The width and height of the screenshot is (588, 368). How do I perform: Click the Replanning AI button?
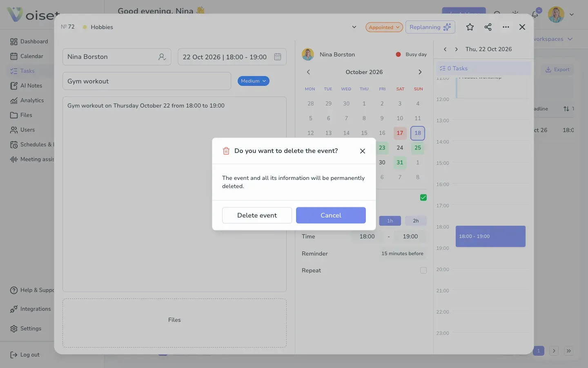(x=430, y=27)
